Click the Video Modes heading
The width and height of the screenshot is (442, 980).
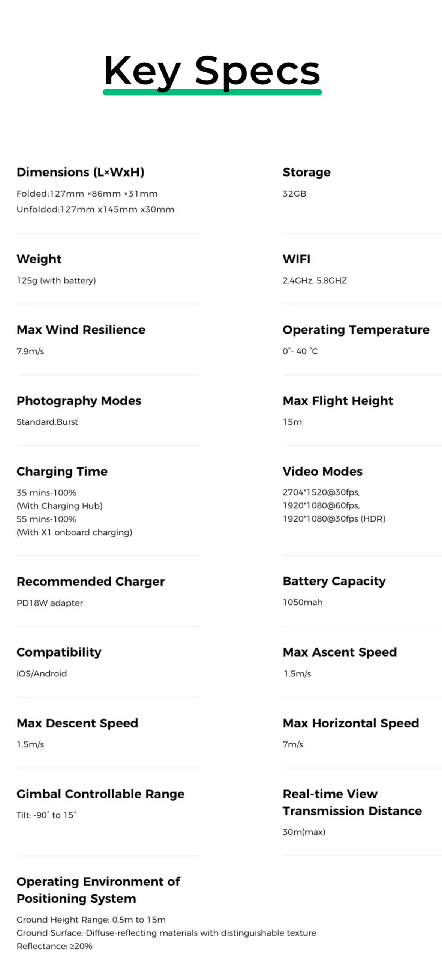coord(322,471)
